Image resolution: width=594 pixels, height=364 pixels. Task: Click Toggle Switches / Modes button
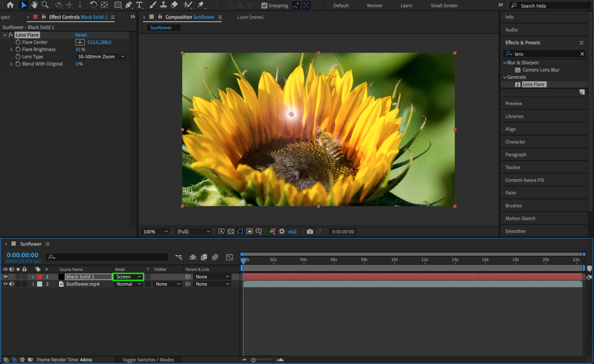(148, 360)
